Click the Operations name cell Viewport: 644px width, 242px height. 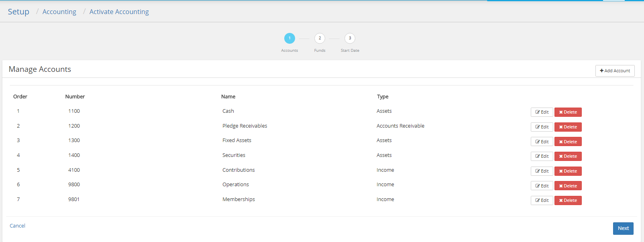click(236, 185)
